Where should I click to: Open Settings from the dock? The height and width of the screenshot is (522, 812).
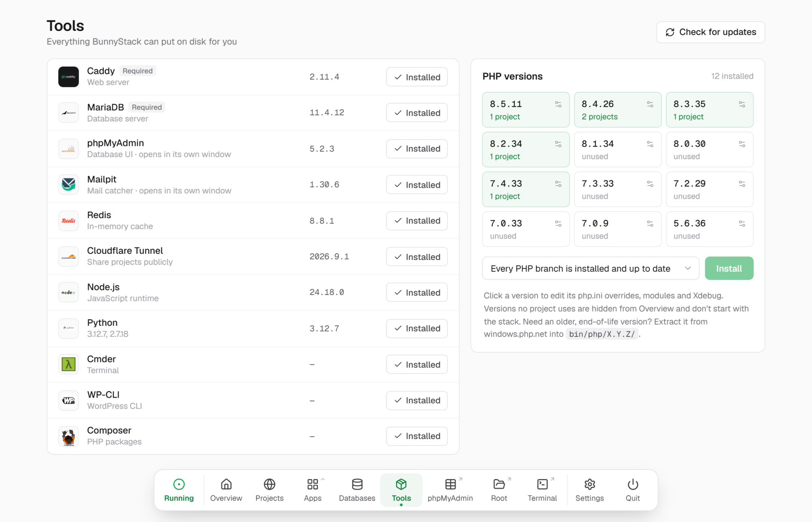[x=590, y=490]
